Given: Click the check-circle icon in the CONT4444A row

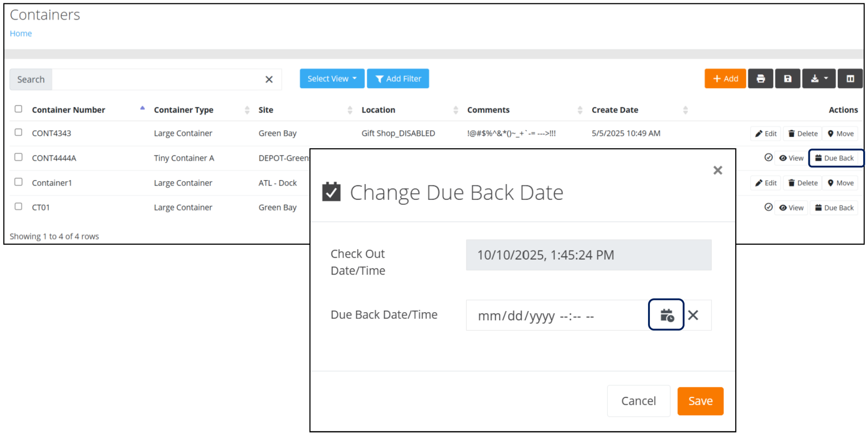Looking at the screenshot, I should pyautogui.click(x=768, y=158).
